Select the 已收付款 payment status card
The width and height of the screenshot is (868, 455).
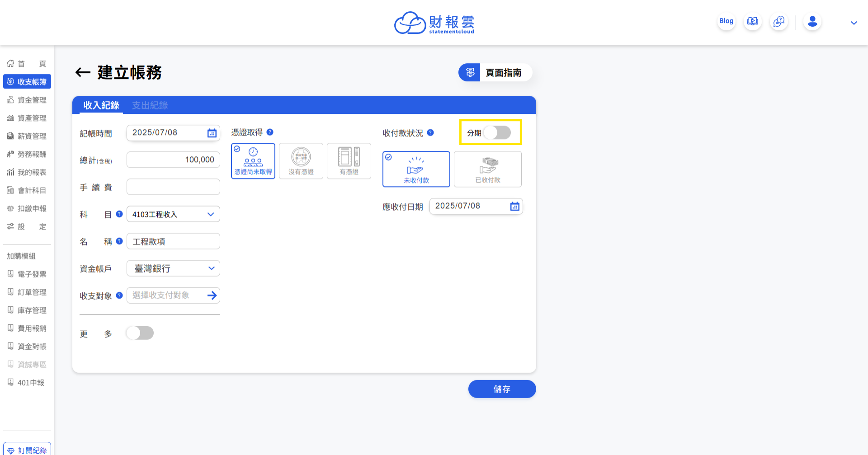coord(488,169)
